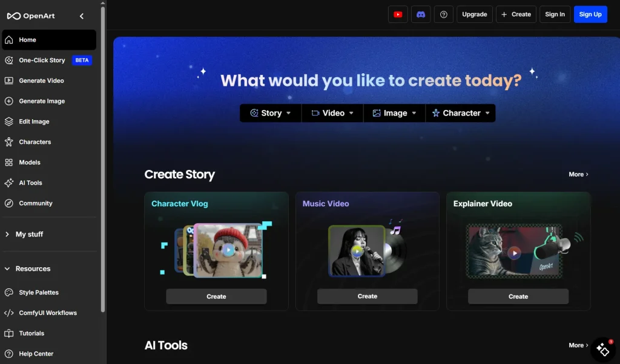Open Generate Video in the sidebar
The image size is (620, 364).
click(x=41, y=80)
